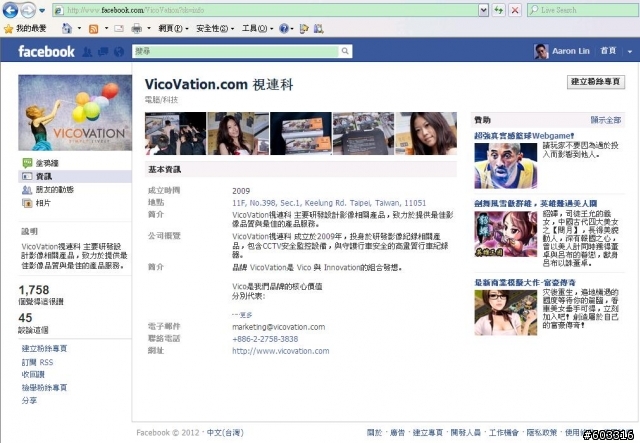640x443 pixels.
Task: Click second photo of long-haired woman
Action: (x=238, y=134)
